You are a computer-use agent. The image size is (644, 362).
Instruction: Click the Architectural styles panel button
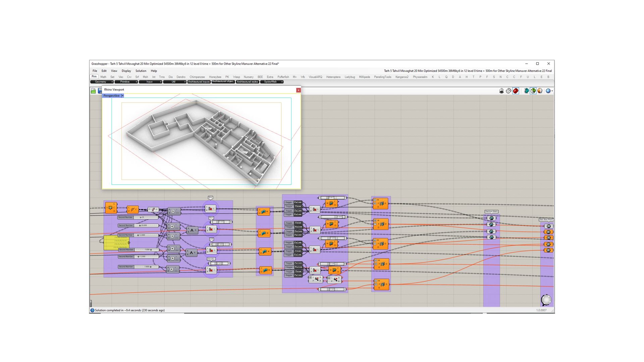pos(247,82)
